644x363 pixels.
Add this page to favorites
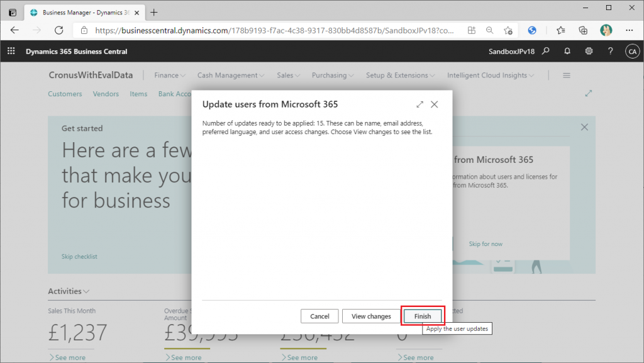pos(508,30)
